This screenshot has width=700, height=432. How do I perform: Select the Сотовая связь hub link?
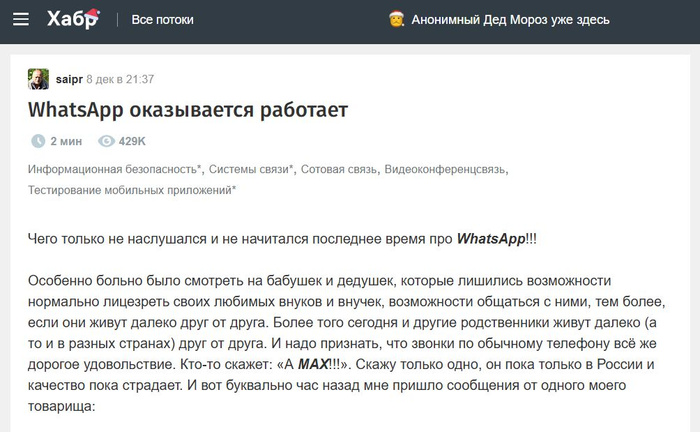click(339, 170)
